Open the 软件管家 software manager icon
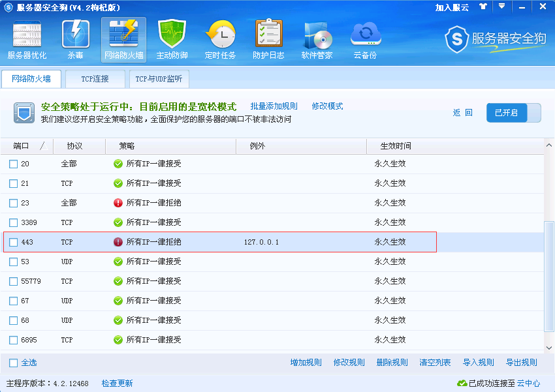Screen dimensions: 555x392 point(317,40)
